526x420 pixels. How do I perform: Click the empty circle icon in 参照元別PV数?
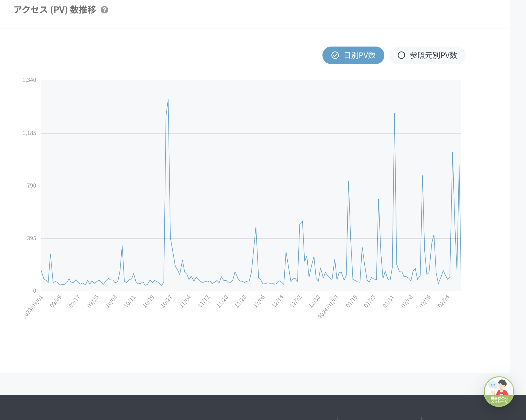point(401,55)
